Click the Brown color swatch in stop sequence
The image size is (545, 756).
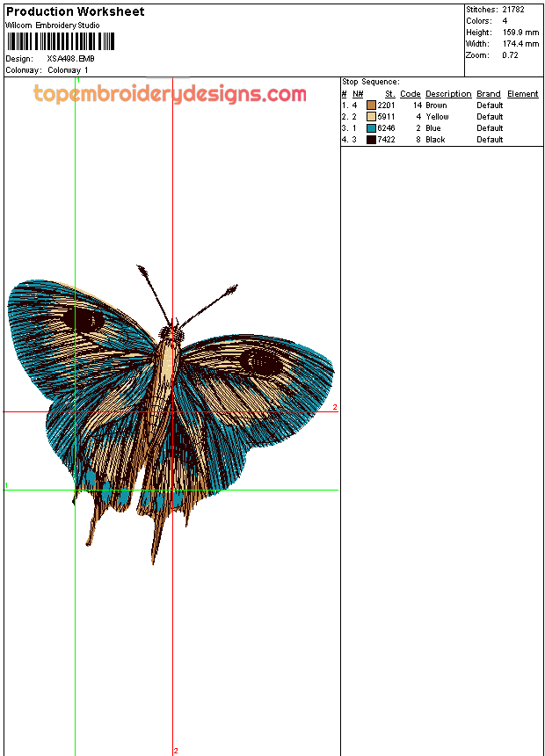(371, 105)
